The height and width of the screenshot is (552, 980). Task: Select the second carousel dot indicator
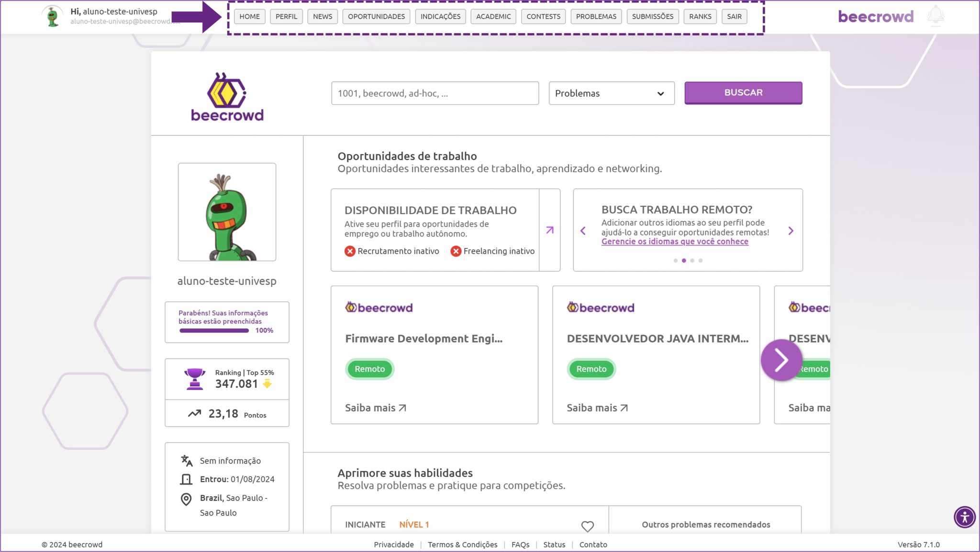click(684, 260)
